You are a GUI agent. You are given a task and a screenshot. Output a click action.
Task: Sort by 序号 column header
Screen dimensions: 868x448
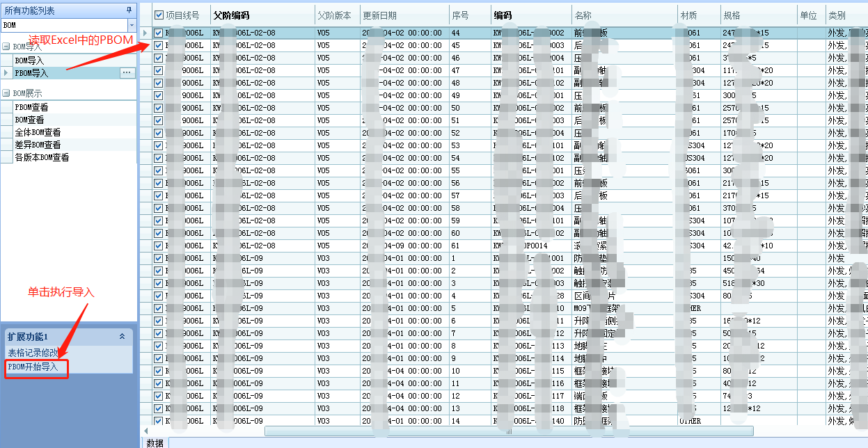point(470,15)
